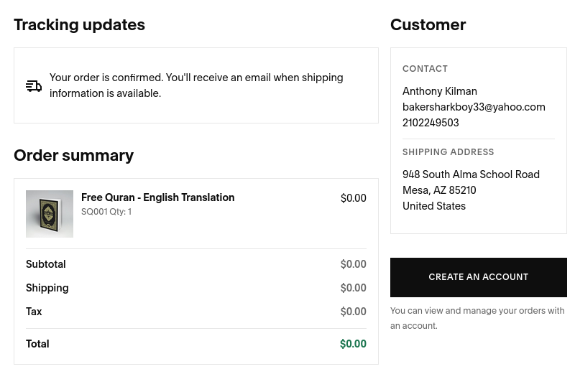Click the customer name Anthony Kilman

click(439, 91)
